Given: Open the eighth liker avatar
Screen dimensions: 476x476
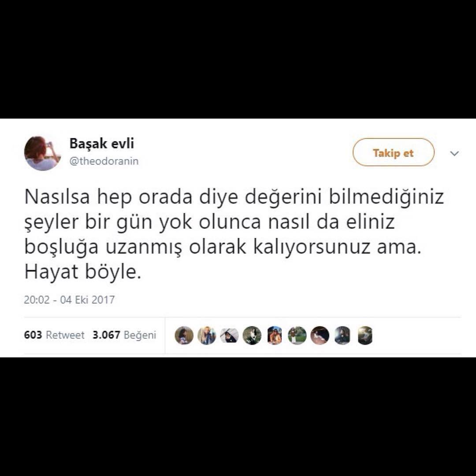Looking at the screenshot, I should (x=342, y=335).
